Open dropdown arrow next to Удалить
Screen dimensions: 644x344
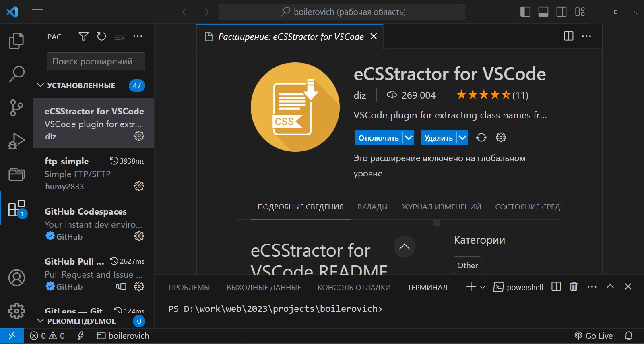pos(462,138)
